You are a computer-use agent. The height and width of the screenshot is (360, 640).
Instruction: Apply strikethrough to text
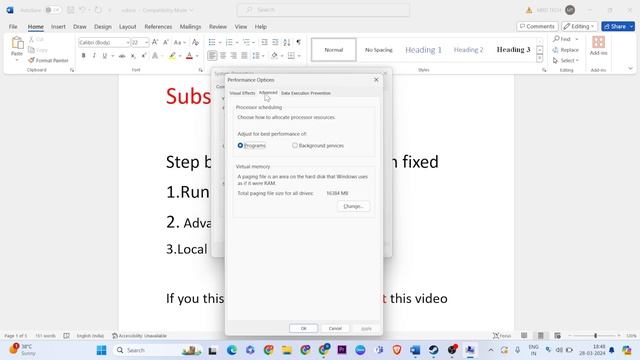point(122,56)
